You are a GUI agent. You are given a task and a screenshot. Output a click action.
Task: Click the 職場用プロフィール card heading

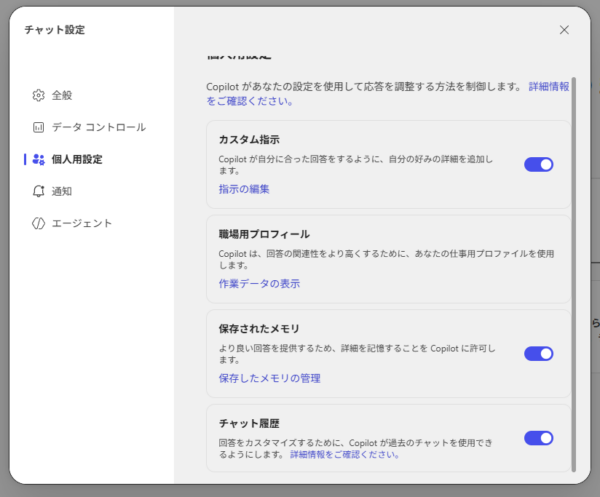[264, 234]
